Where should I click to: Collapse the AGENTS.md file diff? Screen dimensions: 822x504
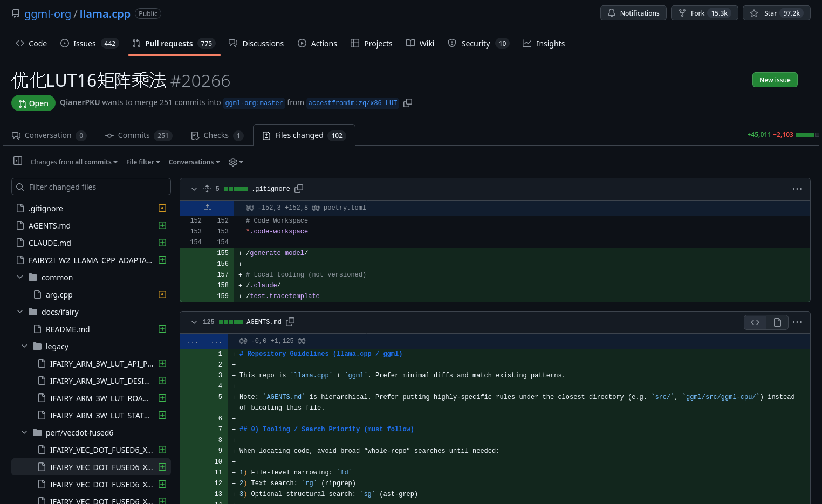(x=194, y=322)
